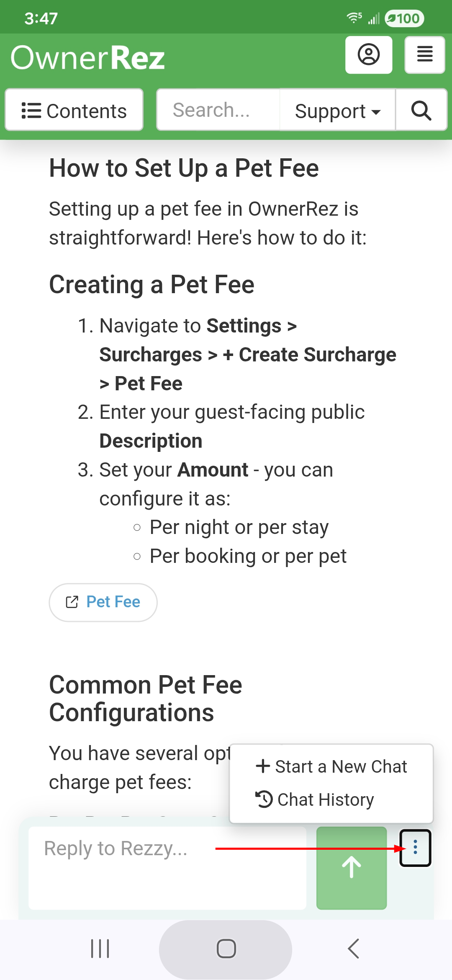Open the Pet Fee link chip
This screenshot has height=980, width=452.
point(103,602)
